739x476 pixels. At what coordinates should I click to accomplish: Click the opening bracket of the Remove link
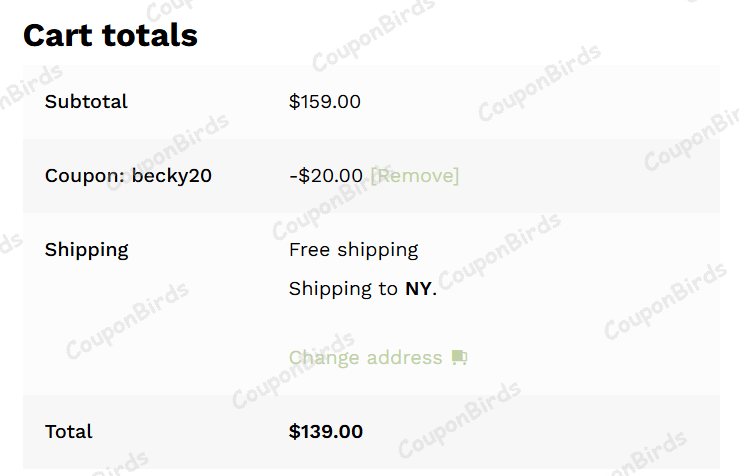tap(374, 176)
